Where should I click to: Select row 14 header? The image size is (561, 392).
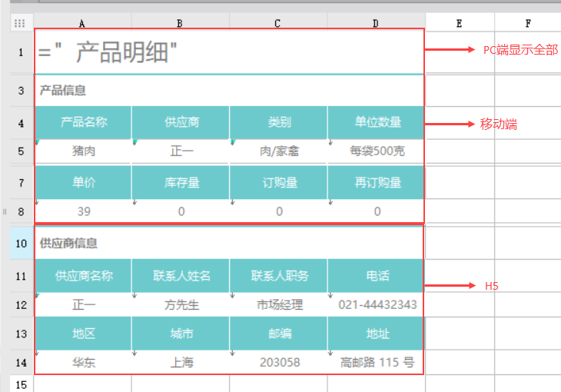pyautogui.click(x=21, y=362)
